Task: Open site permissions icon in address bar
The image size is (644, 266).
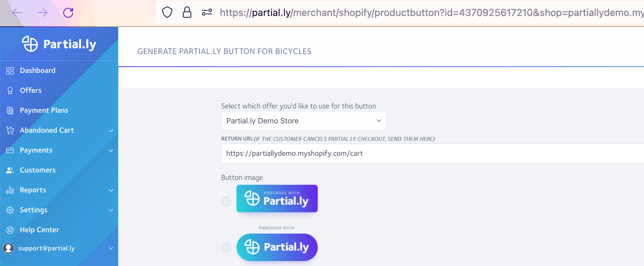Action: pos(207,12)
